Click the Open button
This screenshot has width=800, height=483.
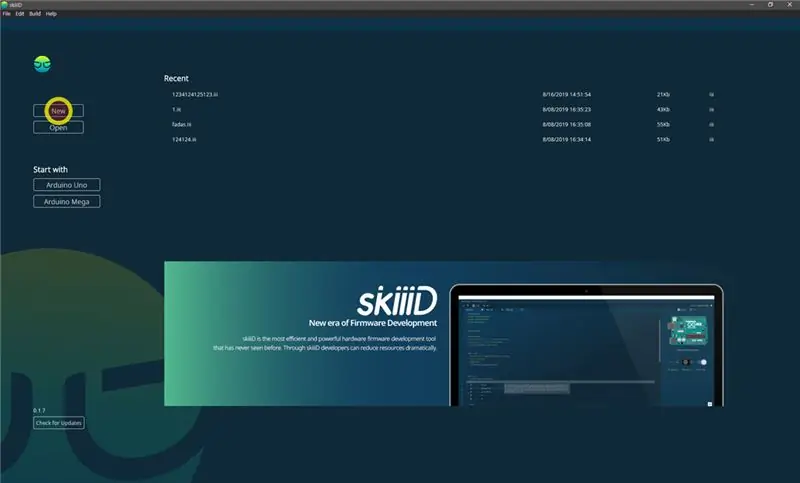pos(58,128)
